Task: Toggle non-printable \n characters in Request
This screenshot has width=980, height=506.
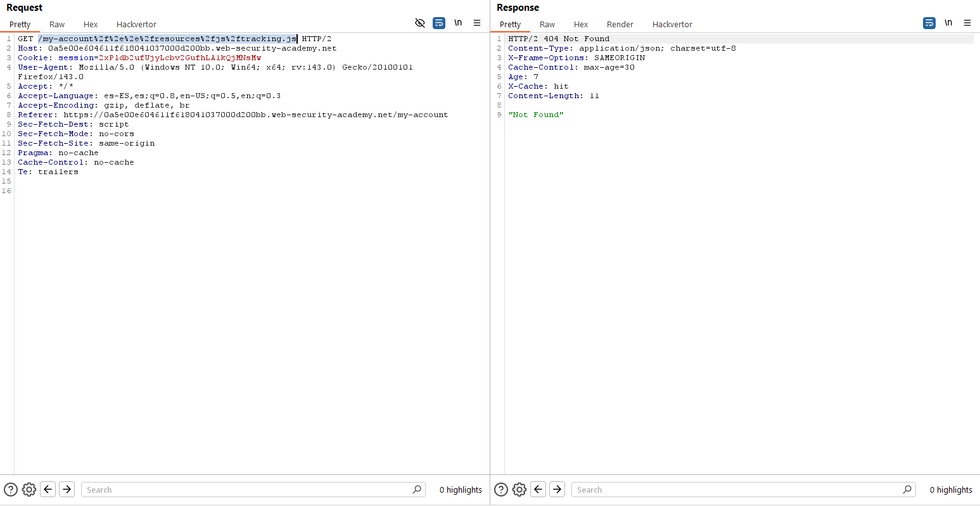Action: (458, 23)
